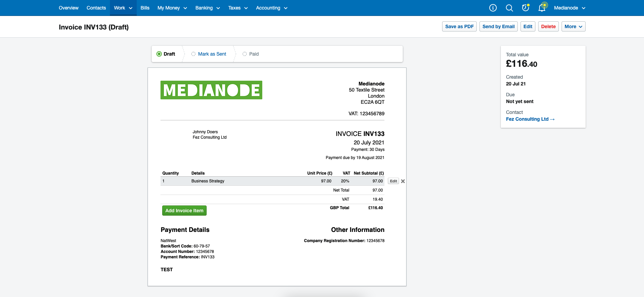
Task: Click the Unit Price (£) column header
Action: tap(320, 173)
